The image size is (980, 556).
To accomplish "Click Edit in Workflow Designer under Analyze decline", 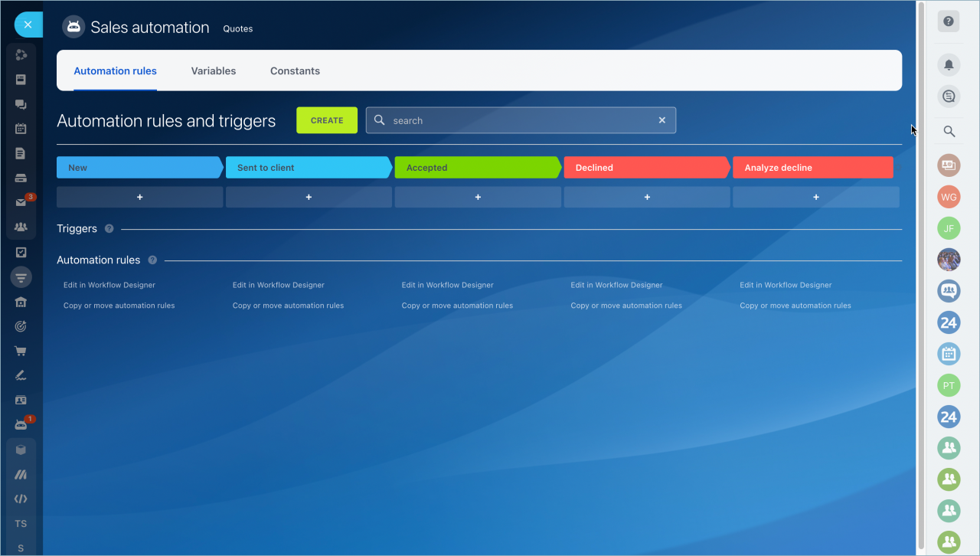I will [x=786, y=285].
